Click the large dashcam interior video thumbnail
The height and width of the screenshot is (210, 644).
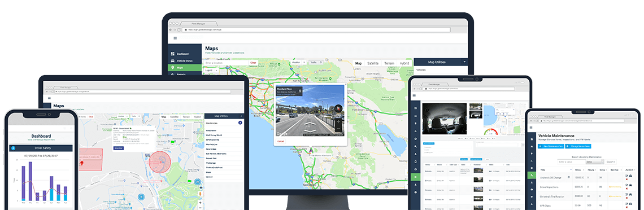[445, 119]
